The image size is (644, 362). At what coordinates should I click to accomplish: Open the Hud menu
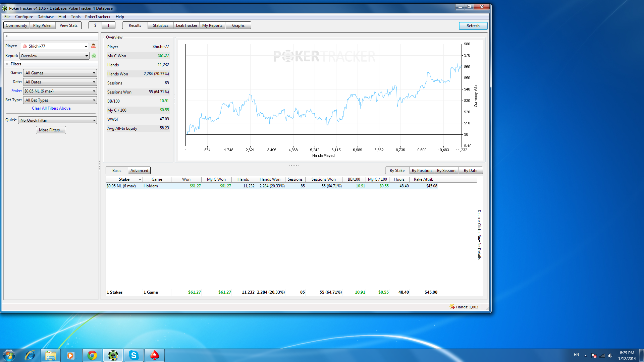pyautogui.click(x=62, y=17)
